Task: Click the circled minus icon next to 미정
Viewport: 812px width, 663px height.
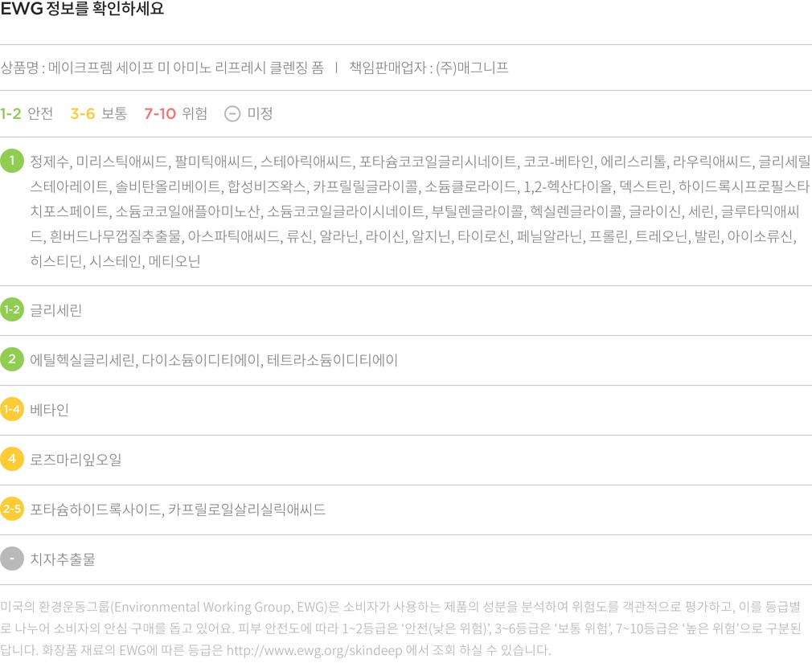Action: (232, 113)
